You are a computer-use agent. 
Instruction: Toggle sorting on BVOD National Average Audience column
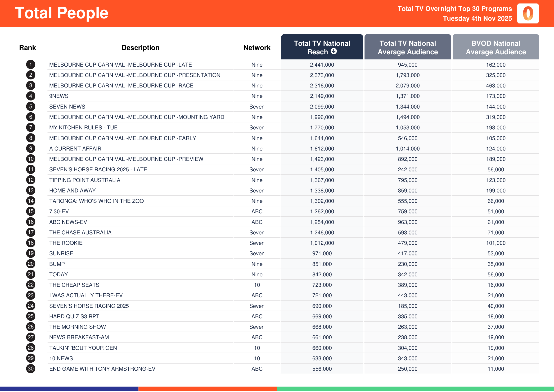[x=495, y=47]
